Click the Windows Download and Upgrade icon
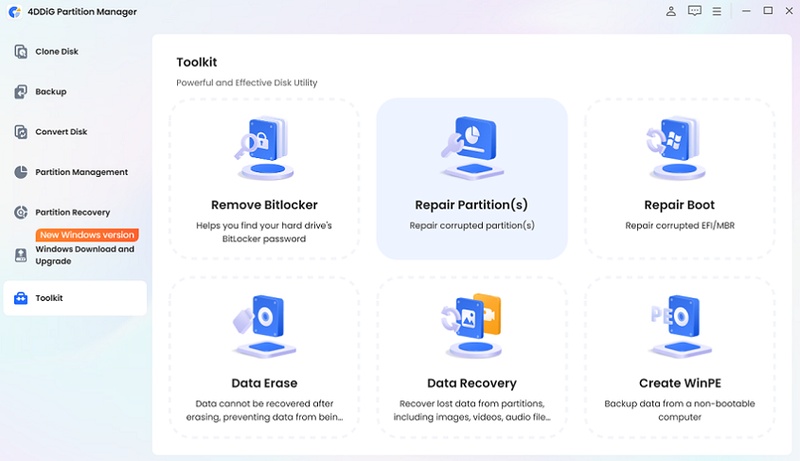800x461 pixels. point(21,255)
